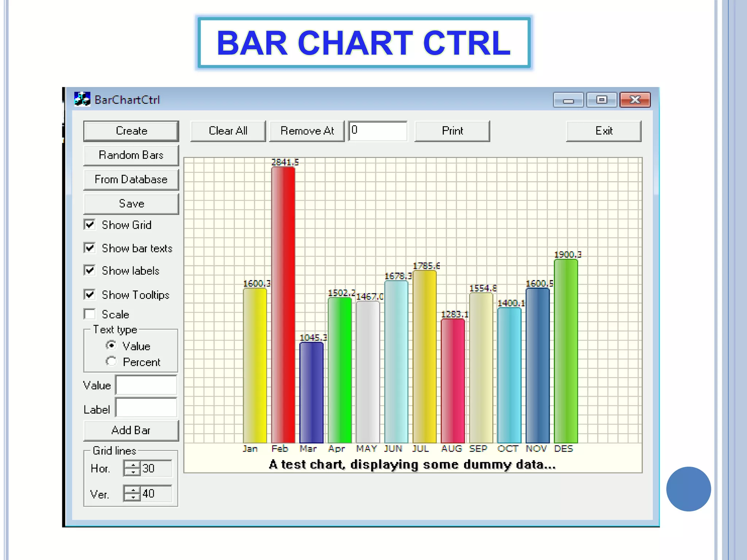Image resolution: width=747 pixels, height=560 pixels.
Task: Toggle Show labels checkbox
Action: [90, 271]
